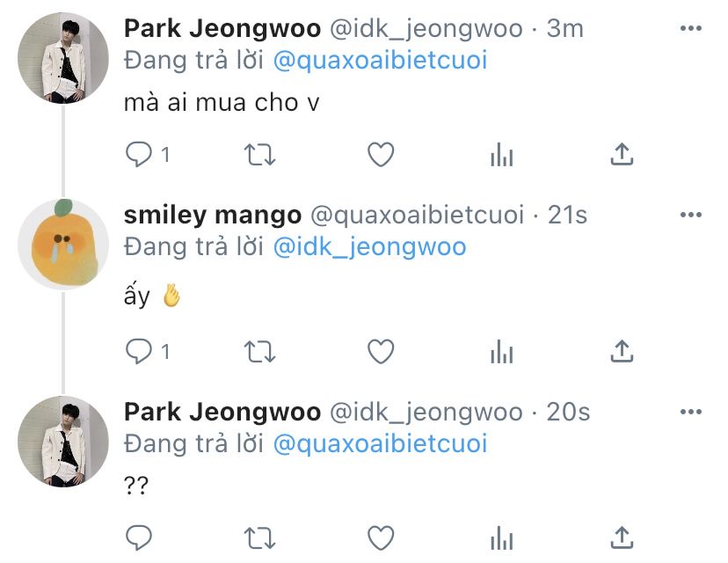Screen dimensions: 728x563
Task: Open more options on smiley mango's tweet
Action: tap(691, 215)
